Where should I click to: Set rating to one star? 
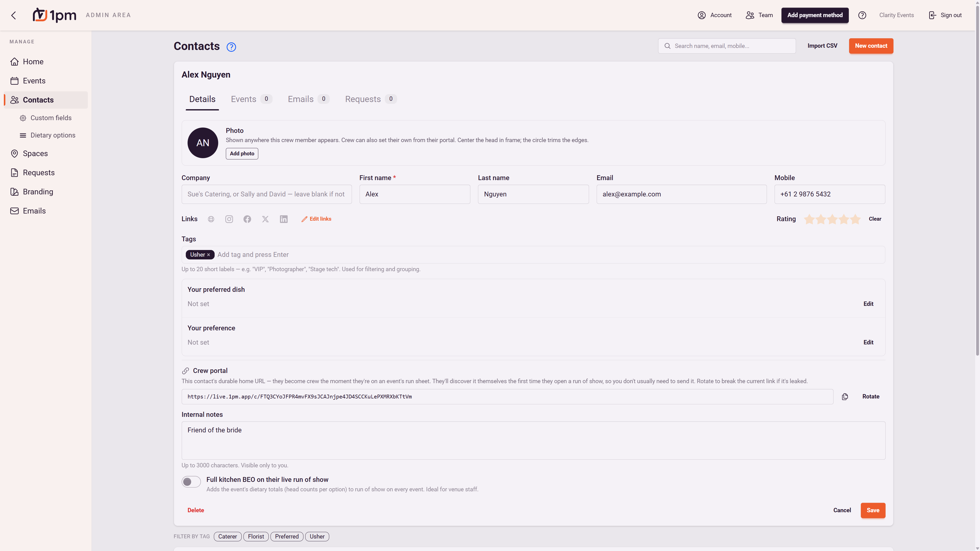[809, 219]
